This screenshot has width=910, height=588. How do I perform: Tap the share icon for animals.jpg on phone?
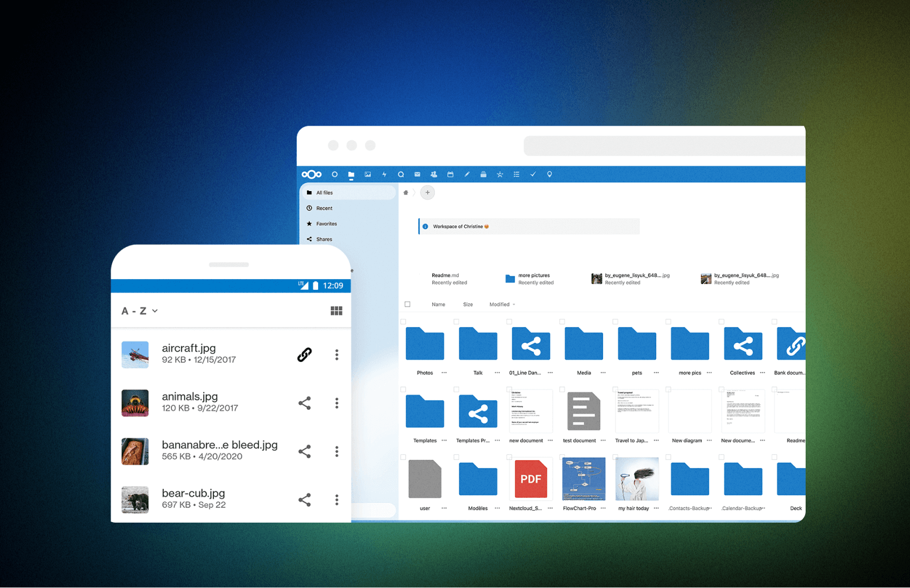[305, 403]
